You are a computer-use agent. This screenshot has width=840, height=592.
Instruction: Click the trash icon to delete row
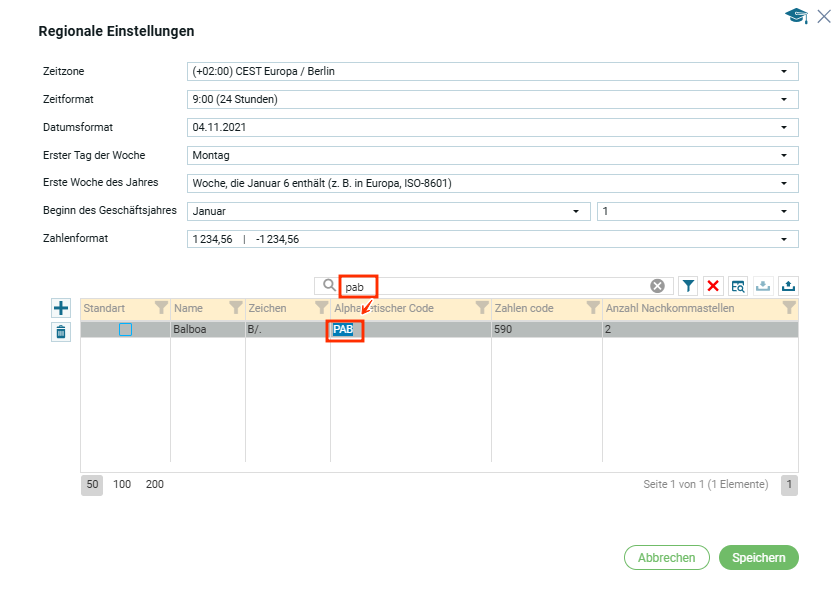[x=61, y=332]
